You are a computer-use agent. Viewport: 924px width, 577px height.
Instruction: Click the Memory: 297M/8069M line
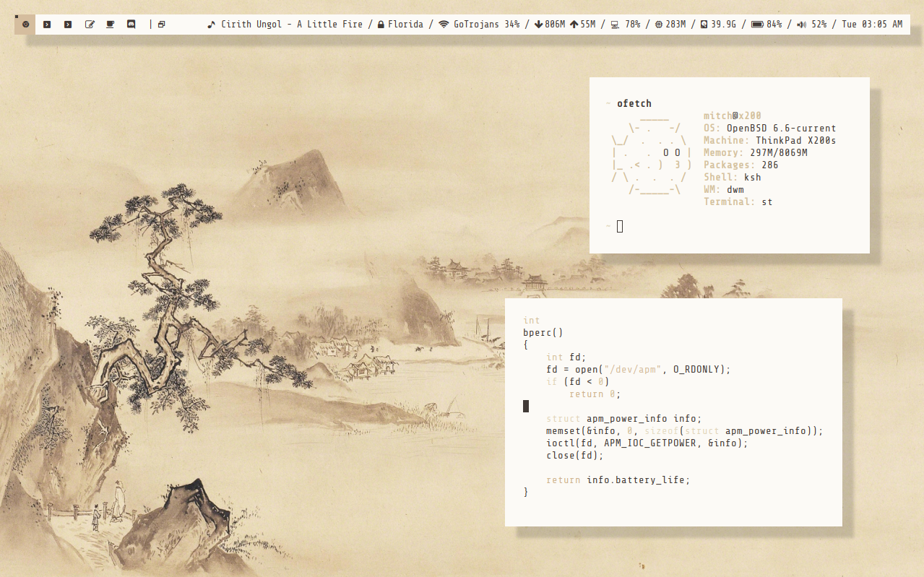[756, 152]
